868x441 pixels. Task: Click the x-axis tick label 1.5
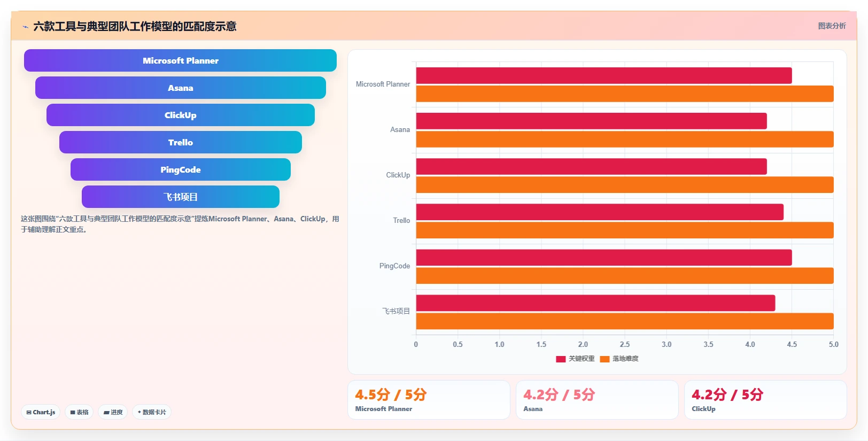pos(541,345)
